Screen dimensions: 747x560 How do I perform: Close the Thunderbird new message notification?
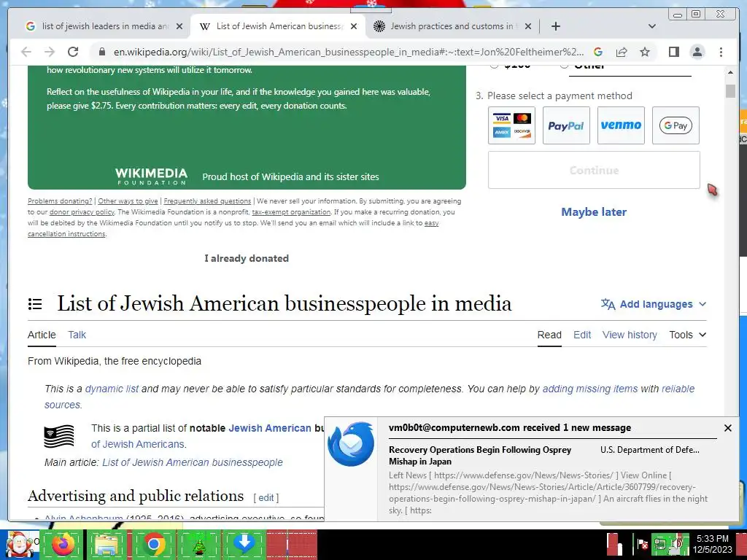(x=727, y=428)
